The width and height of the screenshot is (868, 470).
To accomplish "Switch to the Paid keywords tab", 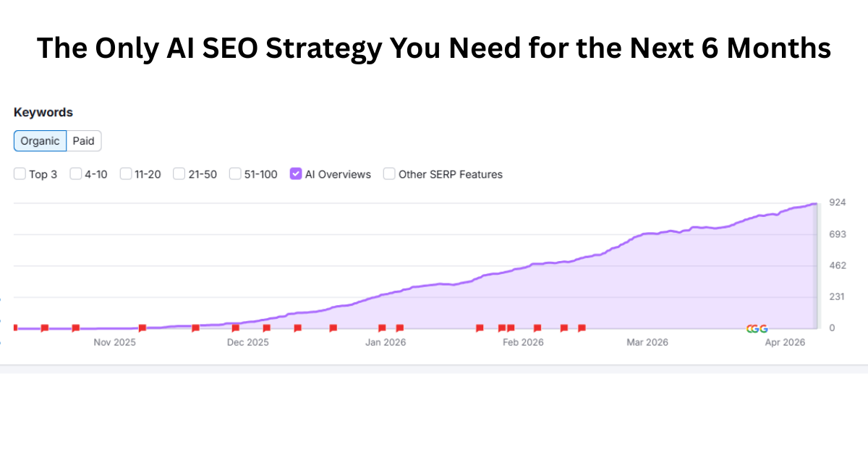I will pos(83,140).
